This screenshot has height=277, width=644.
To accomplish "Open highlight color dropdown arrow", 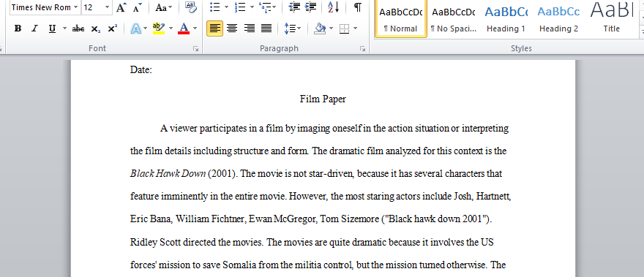I will coord(170,29).
